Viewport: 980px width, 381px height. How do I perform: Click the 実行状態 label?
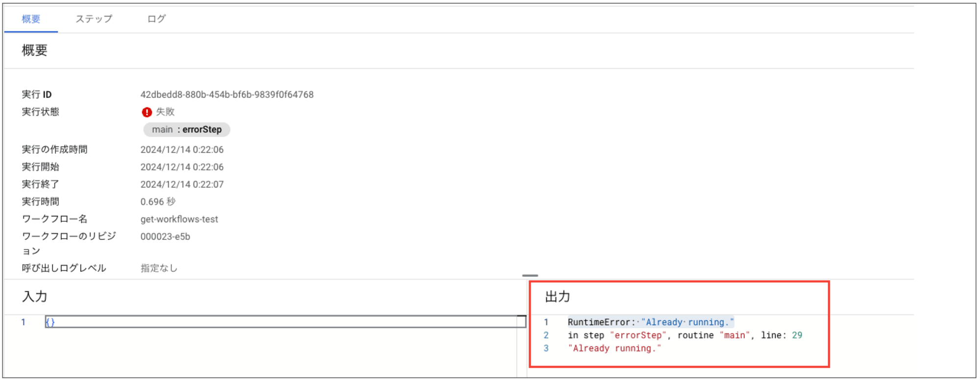coord(40,112)
